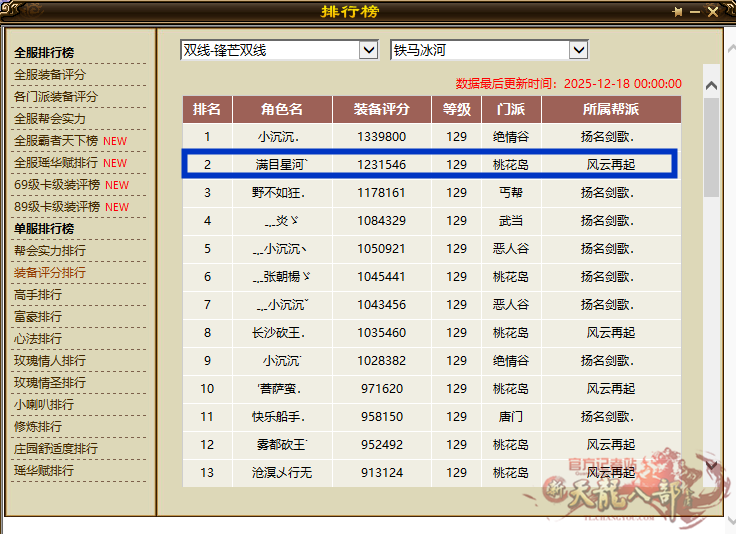Open 各门派装备评分 ranking
The image size is (736, 534).
coord(56,97)
